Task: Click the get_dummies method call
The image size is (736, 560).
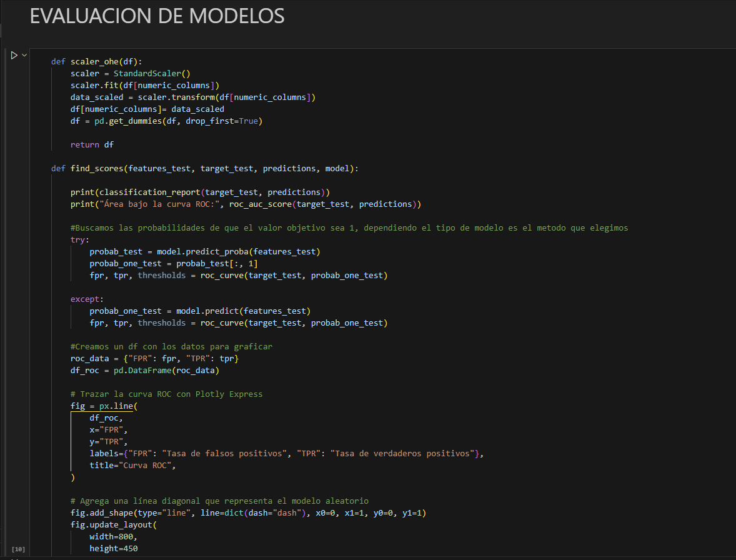Action: click(135, 121)
